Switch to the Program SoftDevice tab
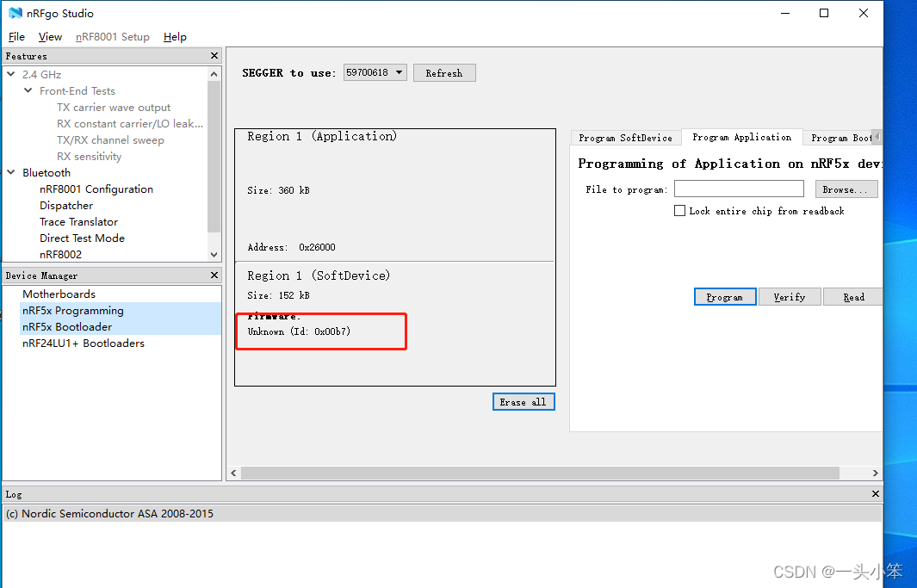The width and height of the screenshot is (917, 588). [x=625, y=138]
